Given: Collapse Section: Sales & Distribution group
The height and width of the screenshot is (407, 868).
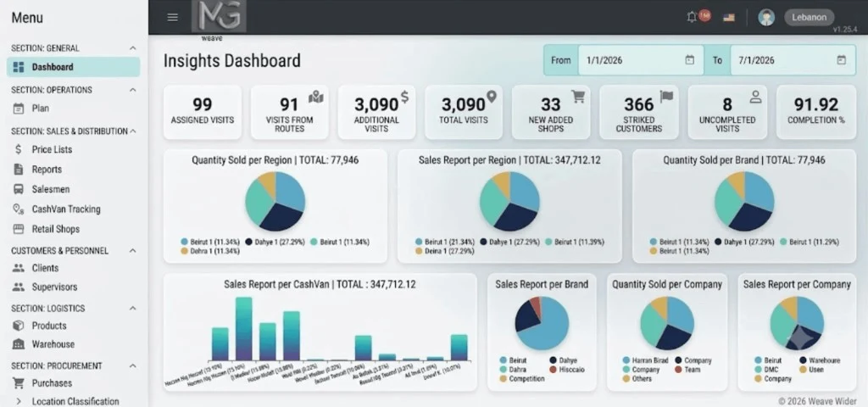Looking at the screenshot, I should tap(133, 131).
